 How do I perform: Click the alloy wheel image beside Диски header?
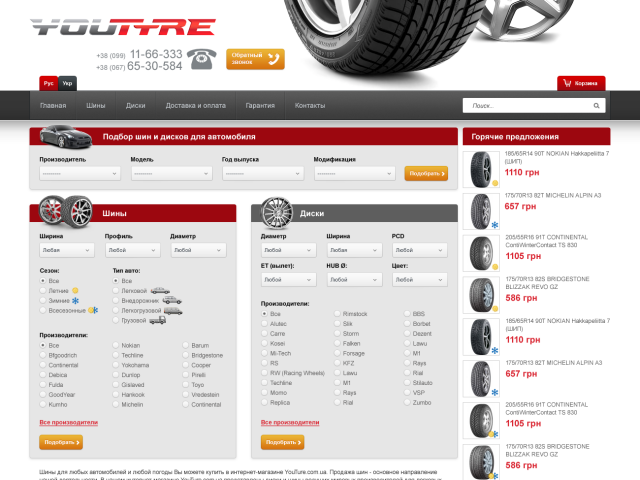[x=277, y=212]
